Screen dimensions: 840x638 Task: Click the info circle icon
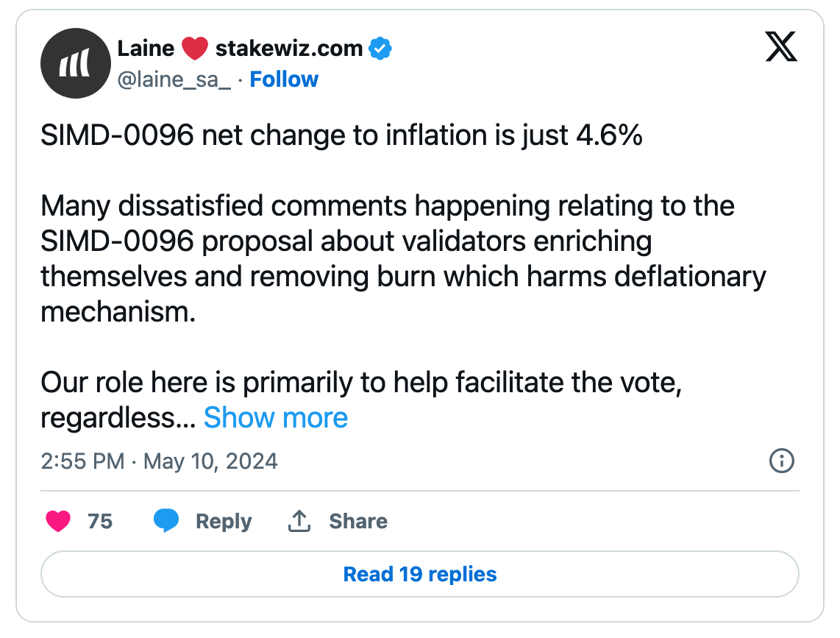pyautogui.click(x=781, y=461)
